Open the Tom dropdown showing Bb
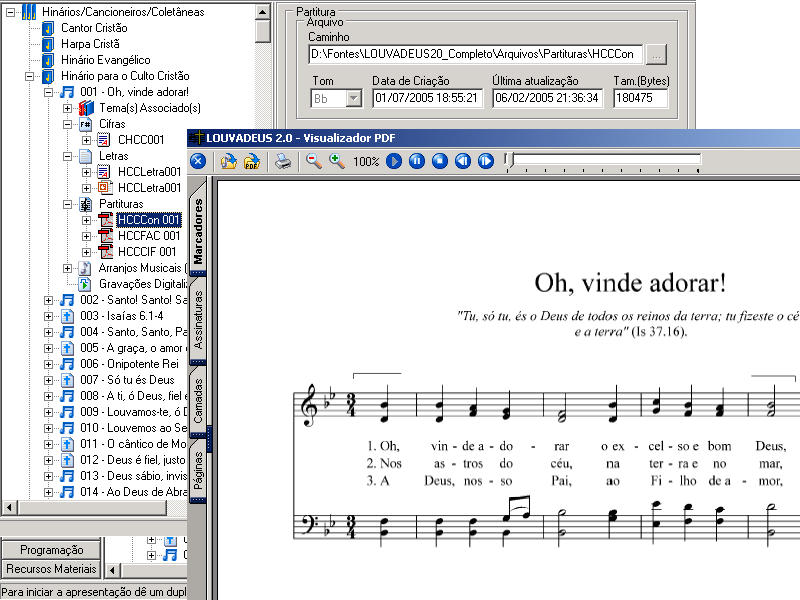Image resolution: width=800 pixels, height=600 pixels. [x=354, y=98]
